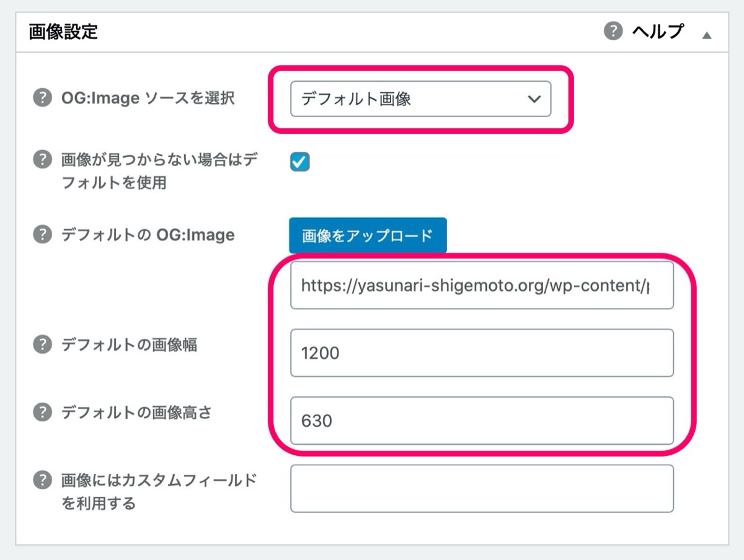Click the image width field showing 1200

click(482, 353)
